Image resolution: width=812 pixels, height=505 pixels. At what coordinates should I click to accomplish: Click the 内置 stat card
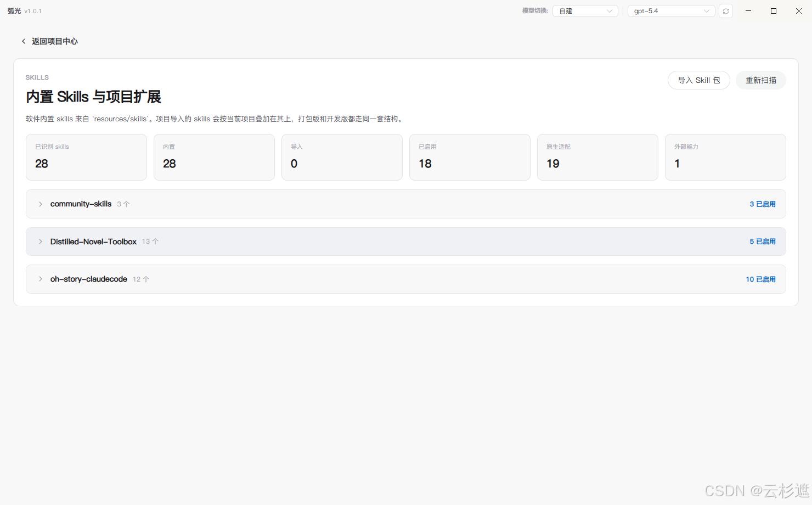pyautogui.click(x=214, y=157)
